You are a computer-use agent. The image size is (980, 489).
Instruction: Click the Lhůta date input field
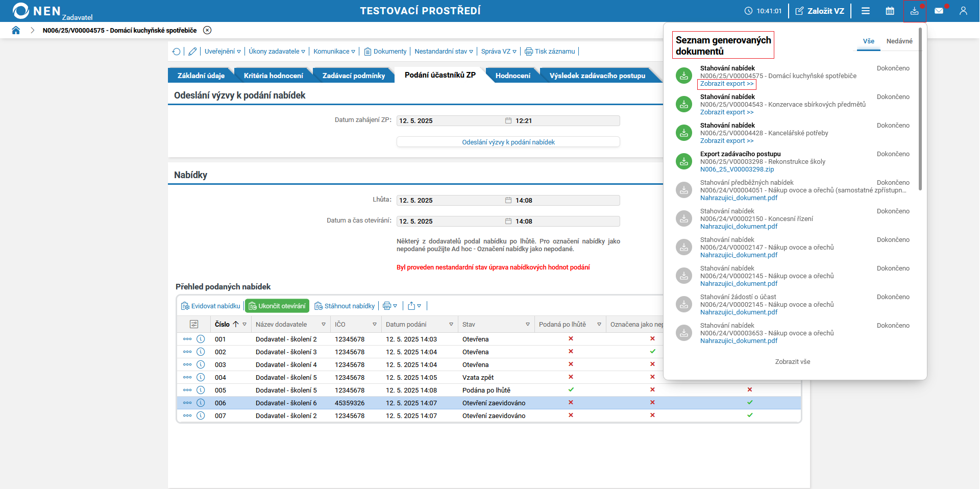pos(449,201)
